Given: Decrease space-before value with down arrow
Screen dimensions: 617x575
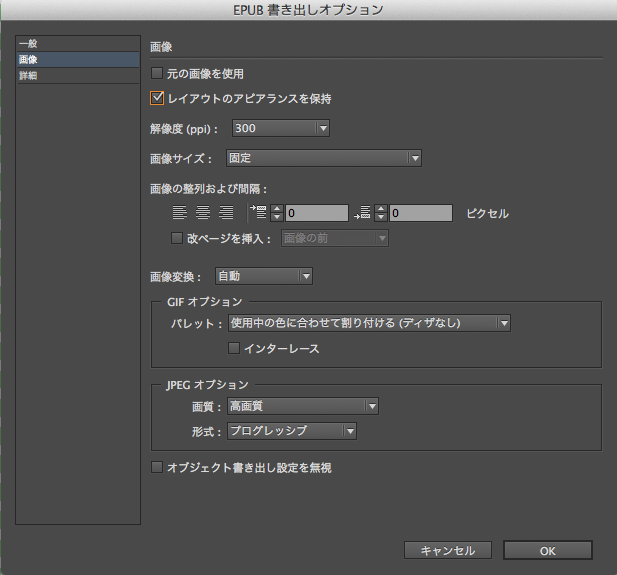Looking at the screenshot, I should [277, 217].
